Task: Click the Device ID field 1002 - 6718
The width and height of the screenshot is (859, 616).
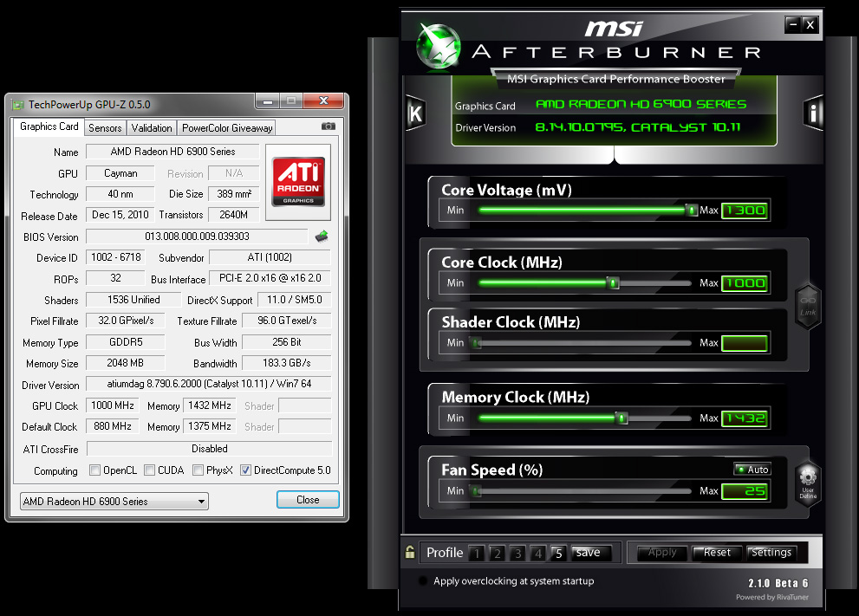Action: point(115,257)
